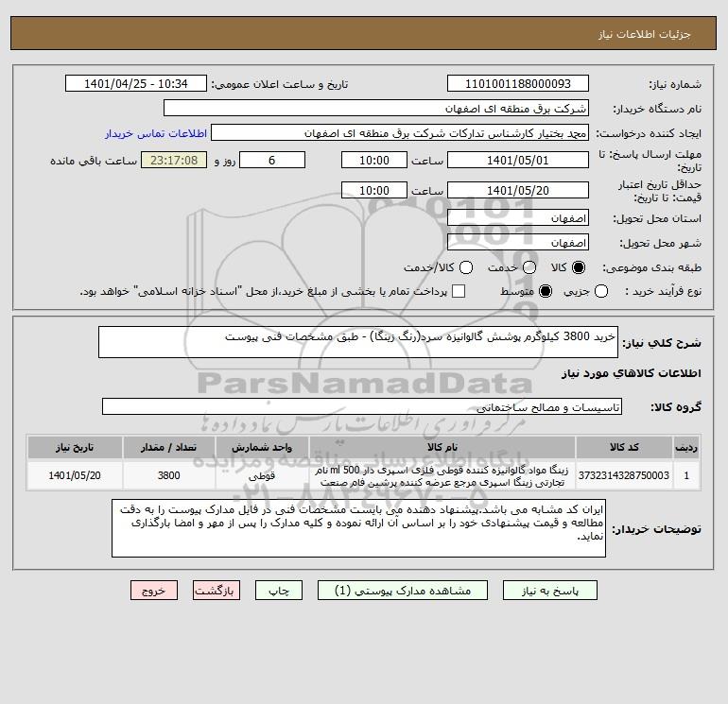Screen dimensions: 728x704
Task: Click the ردیف column header
Action: coord(686,447)
